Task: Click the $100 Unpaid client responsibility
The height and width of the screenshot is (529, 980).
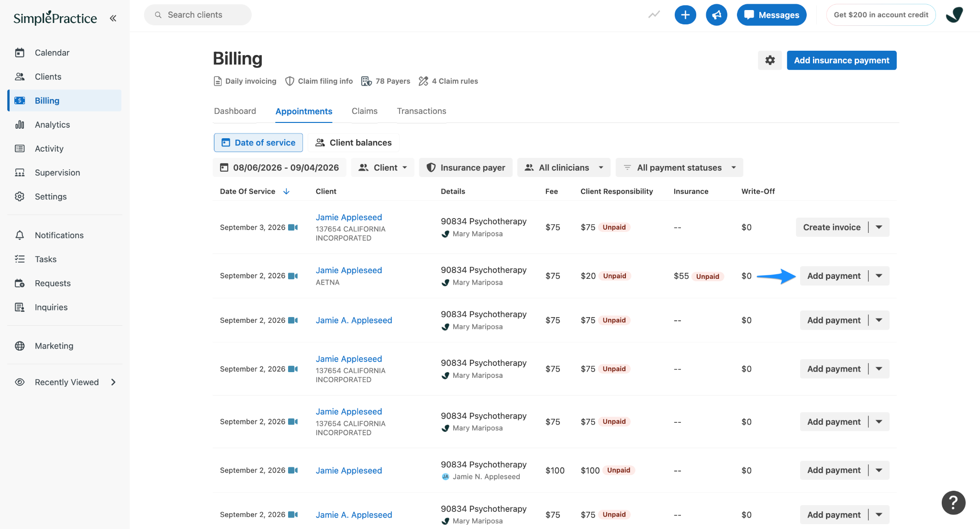Action: 608,470
